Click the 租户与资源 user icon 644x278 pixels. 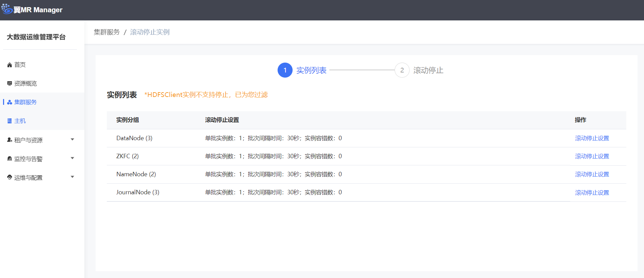[x=10, y=140]
